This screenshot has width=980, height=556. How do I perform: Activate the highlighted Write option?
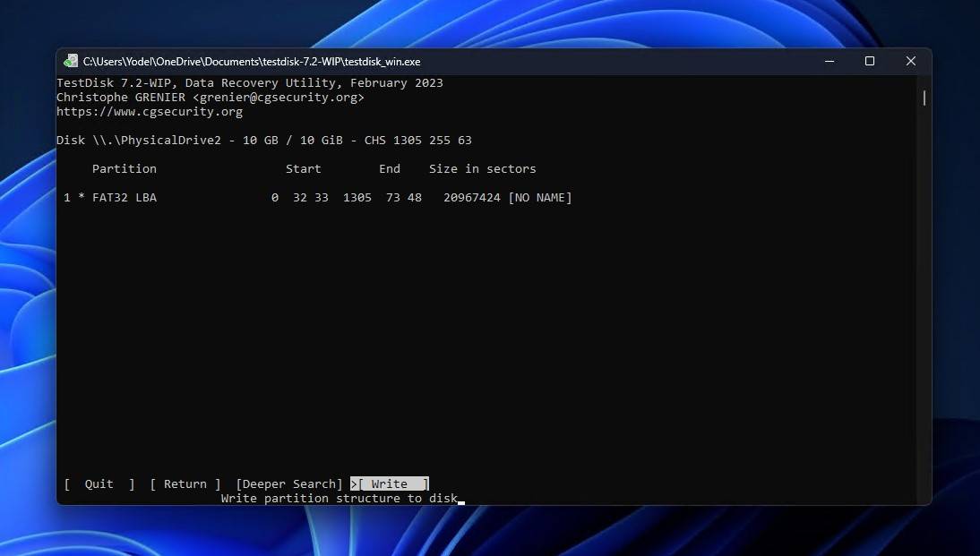(390, 484)
